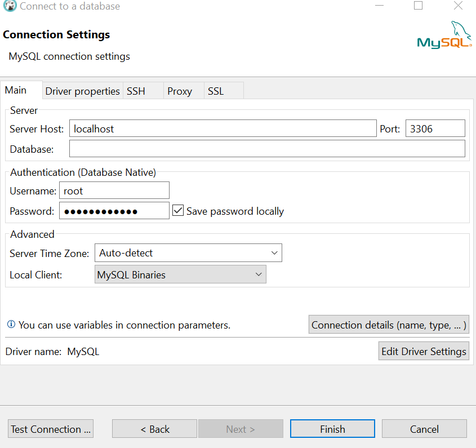
Task: Close the Connect to a database dialog
Action: pyautogui.click(x=458, y=6)
